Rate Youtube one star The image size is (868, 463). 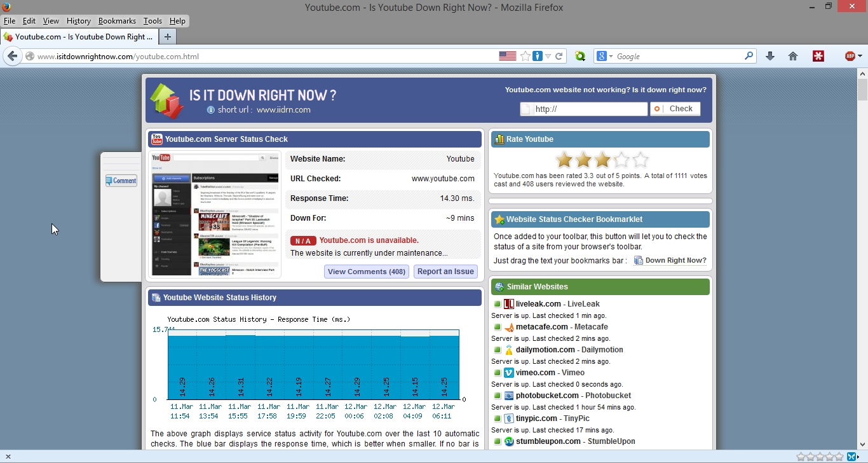(564, 160)
